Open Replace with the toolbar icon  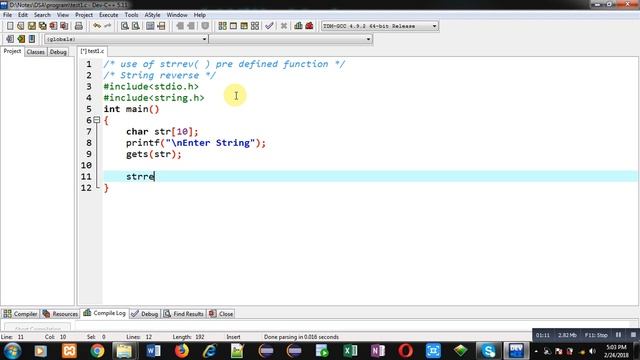point(136,26)
